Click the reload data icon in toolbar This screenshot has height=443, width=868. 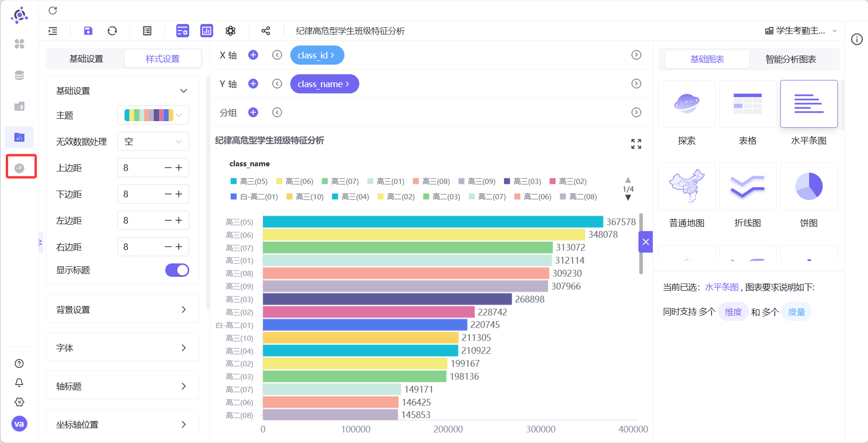pyautogui.click(x=112, y=31)
